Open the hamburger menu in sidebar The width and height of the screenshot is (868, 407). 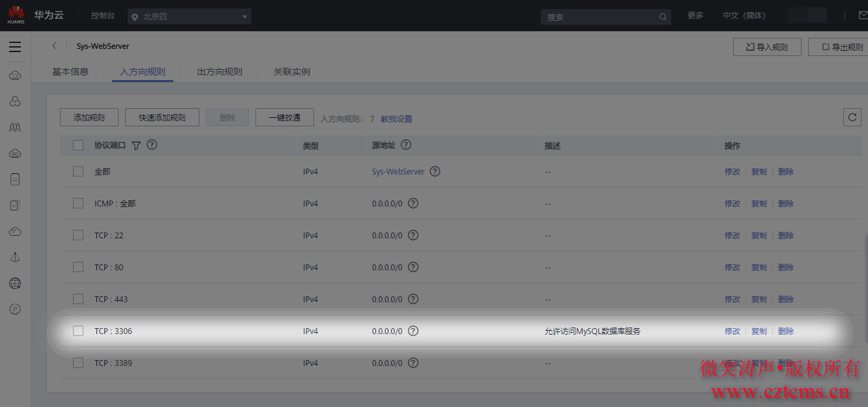tap(15, 47)
